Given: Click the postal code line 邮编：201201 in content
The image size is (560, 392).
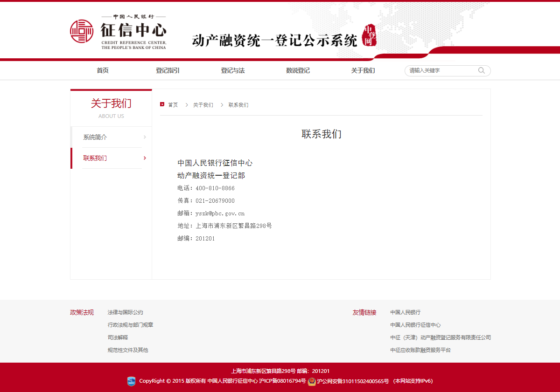Looking at the screenshot, I should pyautogui.click(x=196, y=239).
